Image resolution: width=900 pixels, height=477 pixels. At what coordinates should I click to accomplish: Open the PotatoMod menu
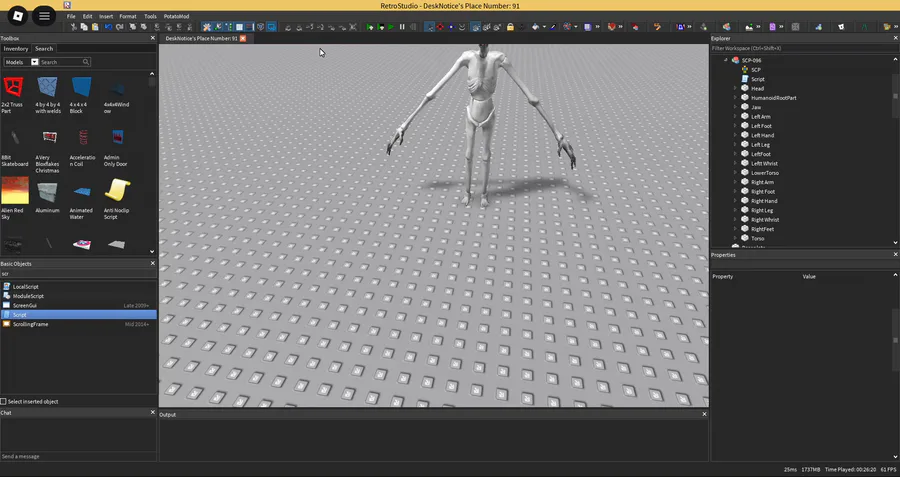point(176,17)
